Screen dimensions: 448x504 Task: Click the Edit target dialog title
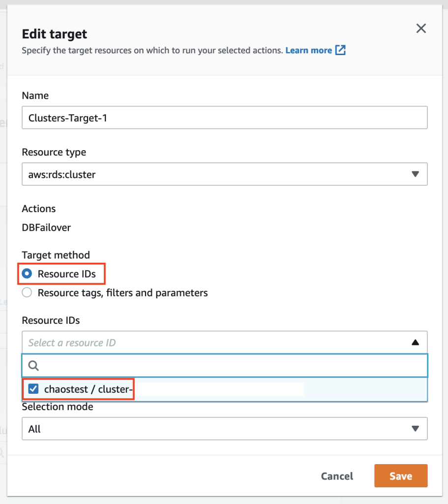[x=54, y=34]
